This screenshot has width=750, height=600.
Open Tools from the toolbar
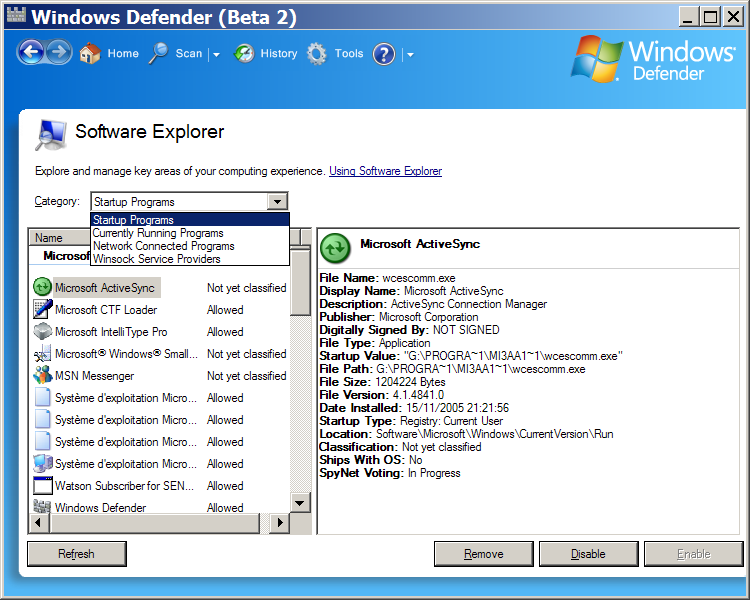point(349,54)
